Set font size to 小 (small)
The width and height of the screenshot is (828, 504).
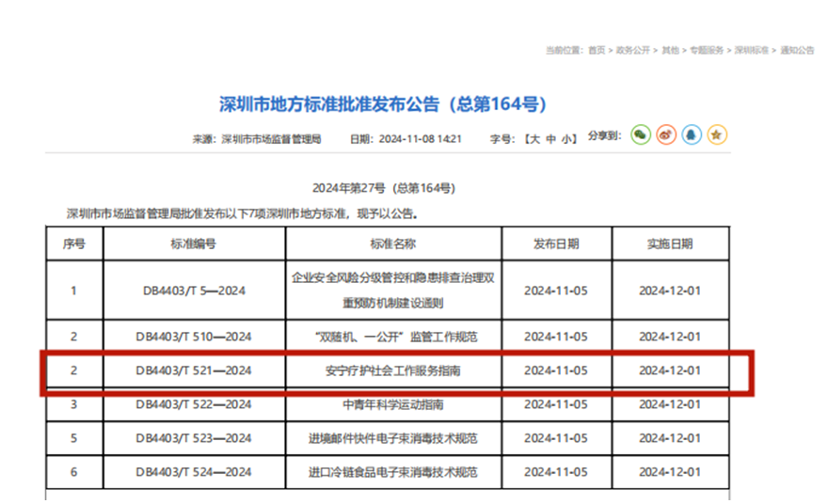(567, 139)
